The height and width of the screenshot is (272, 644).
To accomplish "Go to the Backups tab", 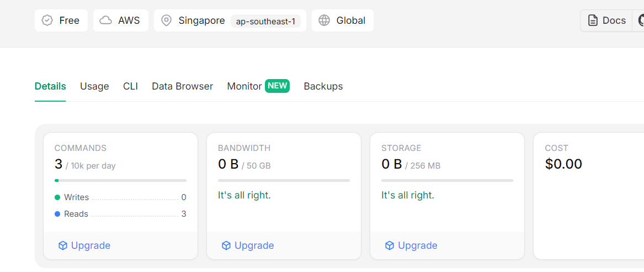I will click(323, 86).
